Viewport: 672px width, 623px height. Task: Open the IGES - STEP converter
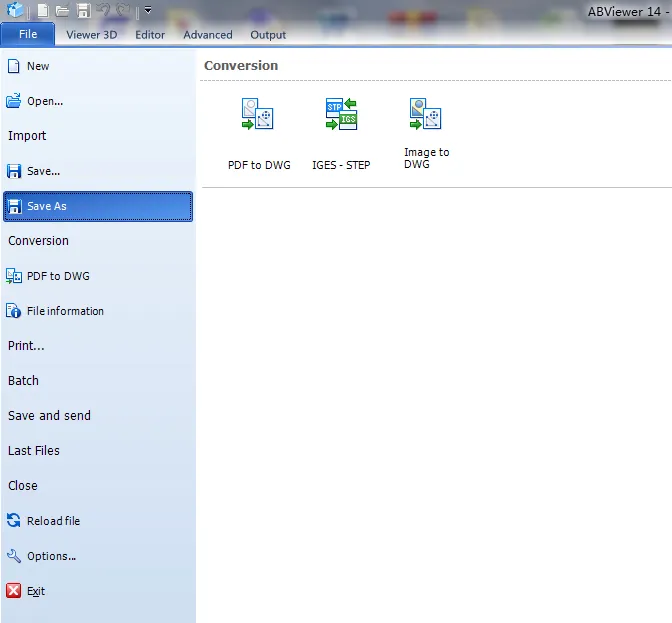click(x=341, y=115)
